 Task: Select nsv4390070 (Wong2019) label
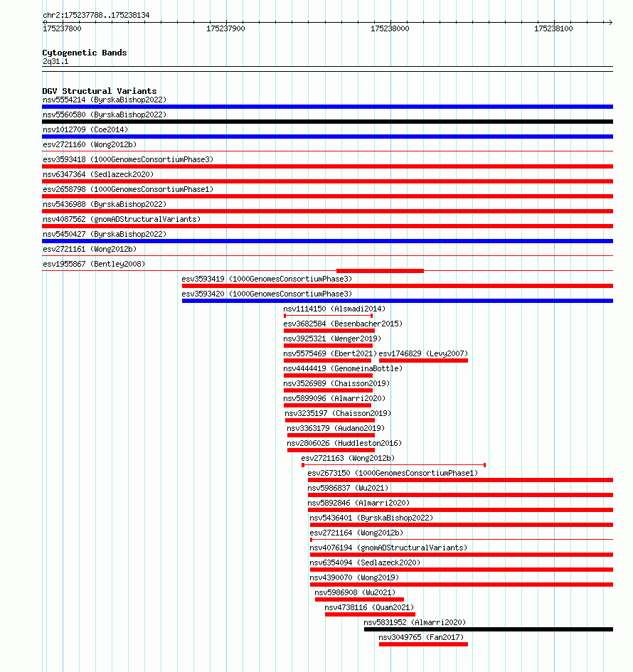click(354, 577)
